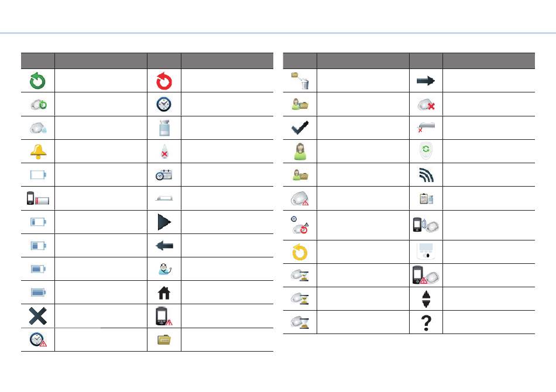Click the red circular arrow icon
This screenshot has width=556, height=392.
coord(164,81)
